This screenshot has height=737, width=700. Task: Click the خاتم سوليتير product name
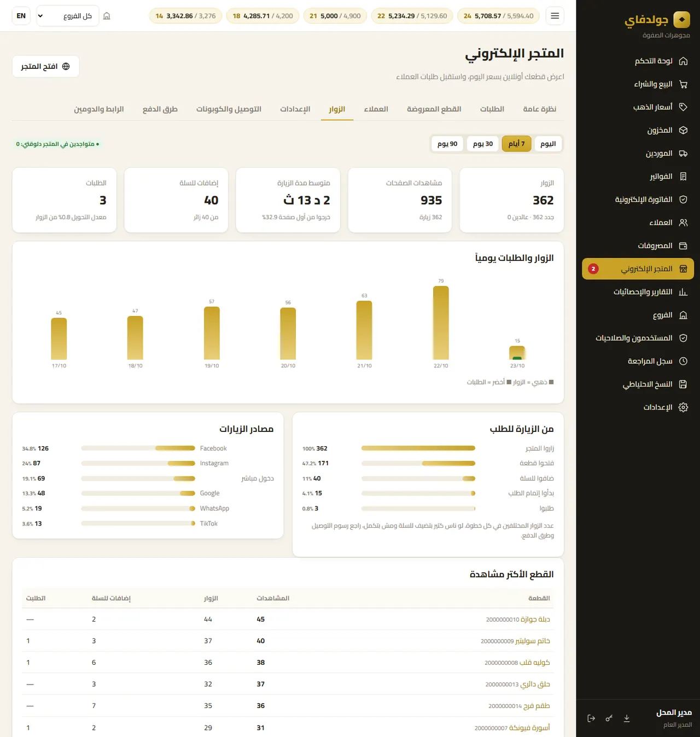pyautogui.click(x=533, y=641)
